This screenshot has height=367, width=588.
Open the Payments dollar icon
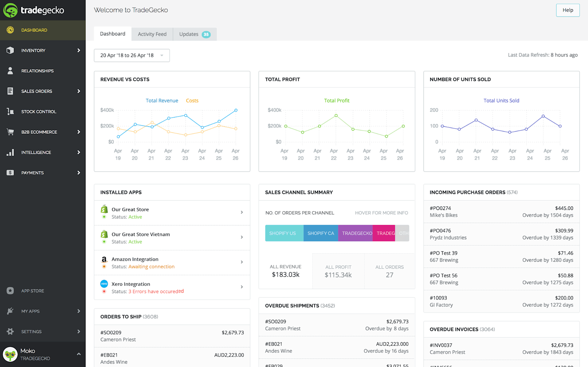click(10, 173)
